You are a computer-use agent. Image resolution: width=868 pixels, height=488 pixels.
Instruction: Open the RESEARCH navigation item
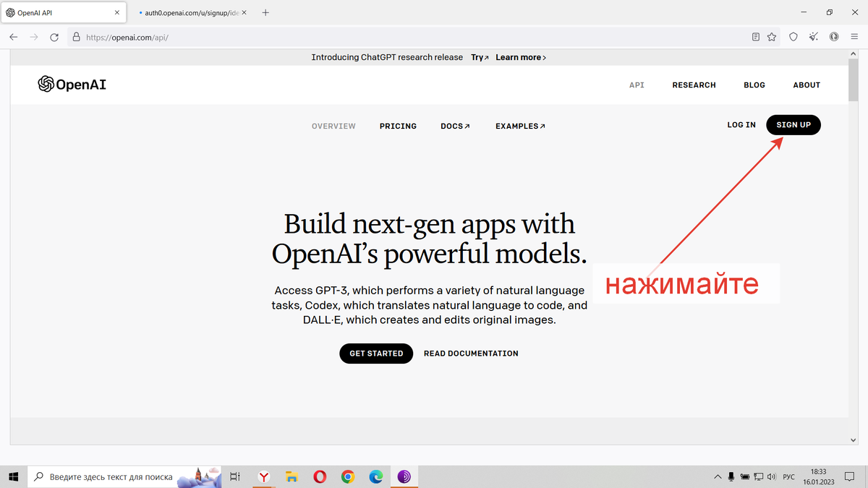tap(694, 85)
